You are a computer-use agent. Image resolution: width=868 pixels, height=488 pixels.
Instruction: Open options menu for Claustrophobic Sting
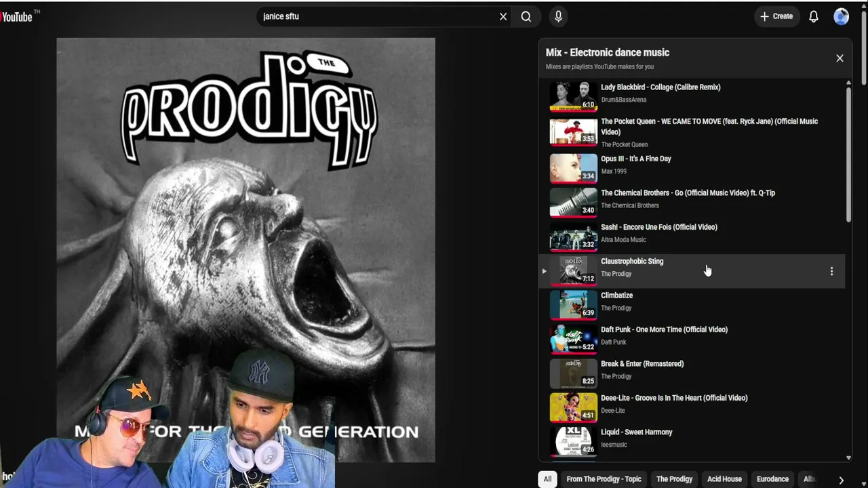[x=831, y=271]
